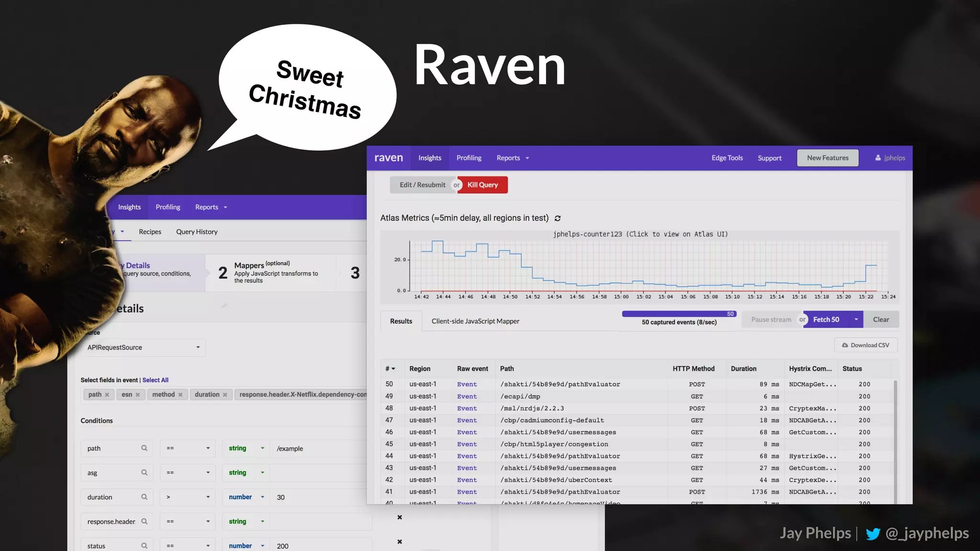This screenshot has width=980, height=551.
Task: Open number type dropdown for duration condition
Action: click(x=246, y=497)
